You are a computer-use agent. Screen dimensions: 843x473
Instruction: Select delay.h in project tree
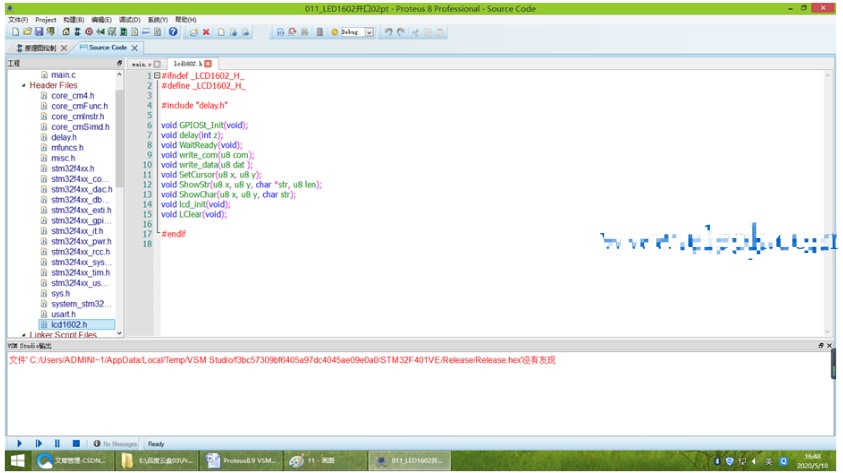coord(64,138)
